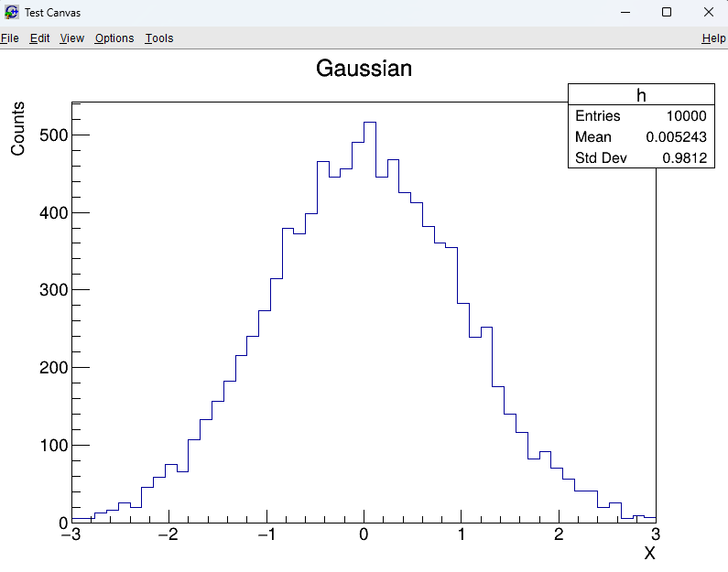Minimize the Test Canvas window

(626, 12)
